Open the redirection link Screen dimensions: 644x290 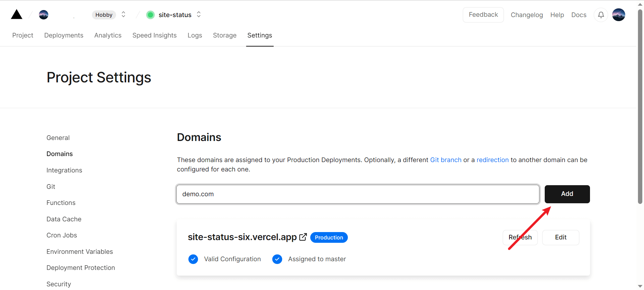pyautogui.click(x=492, y=160)
